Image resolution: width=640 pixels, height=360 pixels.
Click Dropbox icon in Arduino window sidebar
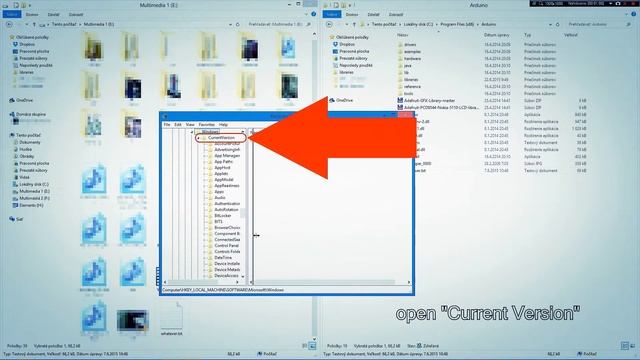pyautogui.click(x=336, y=44)
